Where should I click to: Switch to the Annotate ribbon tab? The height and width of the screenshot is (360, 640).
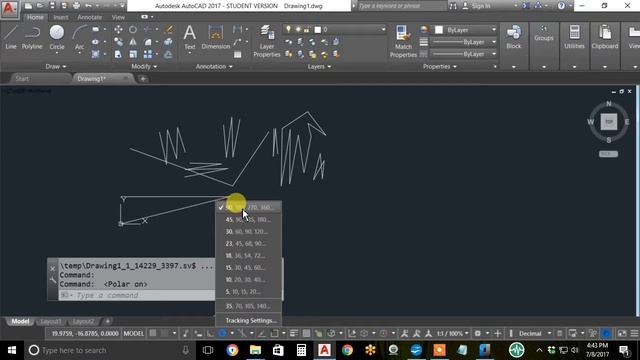pyautogui.click(x=90, y=17)
